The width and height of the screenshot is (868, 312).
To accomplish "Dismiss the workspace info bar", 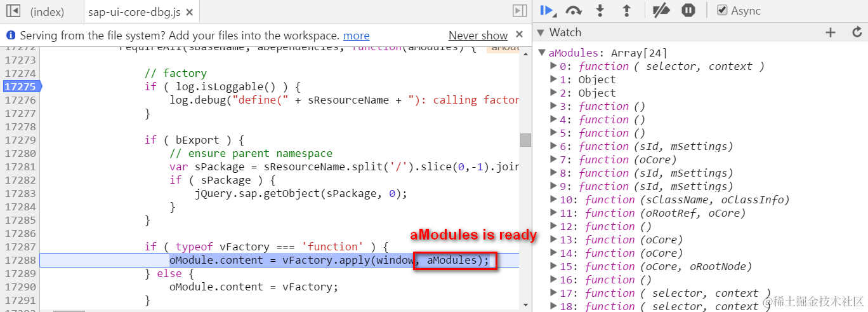I will (x=520, y=34).
